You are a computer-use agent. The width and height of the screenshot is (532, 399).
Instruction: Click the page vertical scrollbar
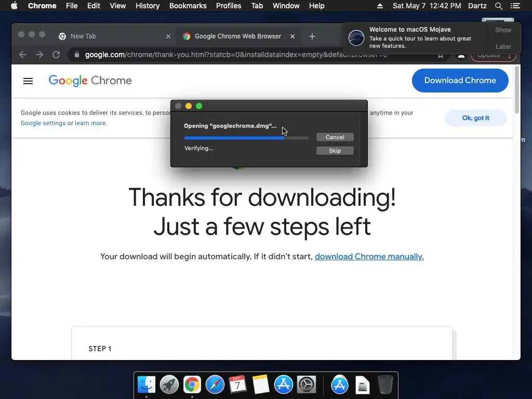point(517,90)
